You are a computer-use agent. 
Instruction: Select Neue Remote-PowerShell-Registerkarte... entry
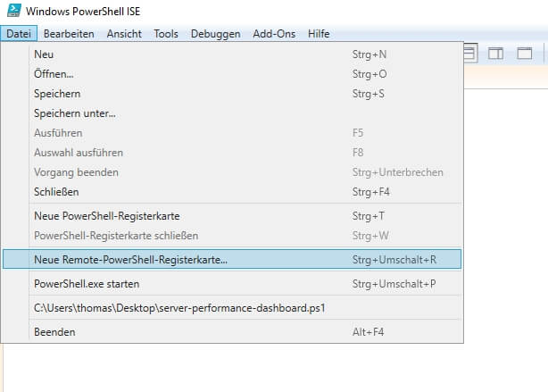pyautogui.click(x=232, y=260)
